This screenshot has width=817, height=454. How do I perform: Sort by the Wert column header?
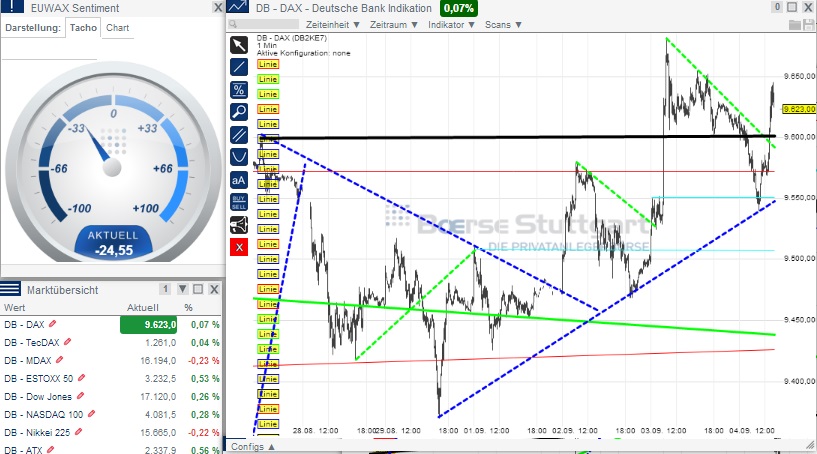15,308
